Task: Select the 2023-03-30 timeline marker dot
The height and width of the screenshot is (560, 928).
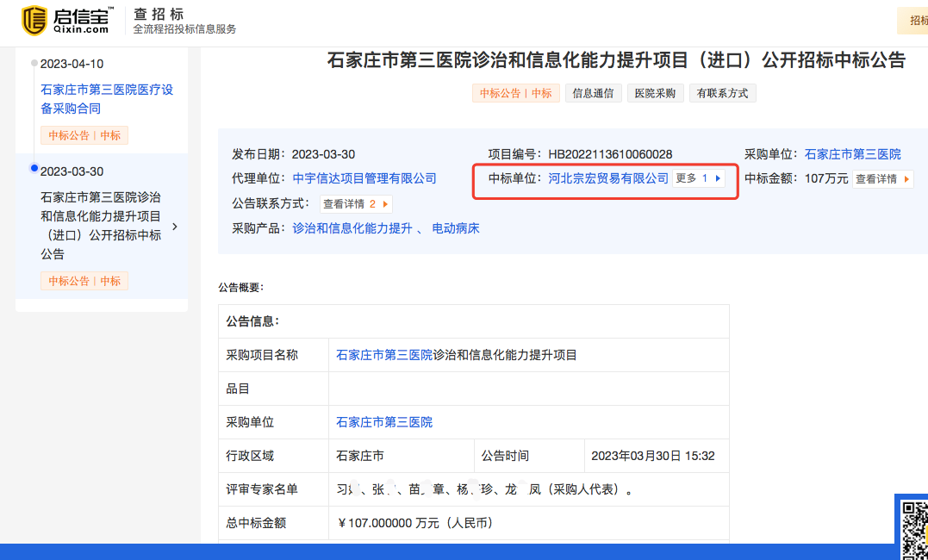Action: (x=34, y=168)
